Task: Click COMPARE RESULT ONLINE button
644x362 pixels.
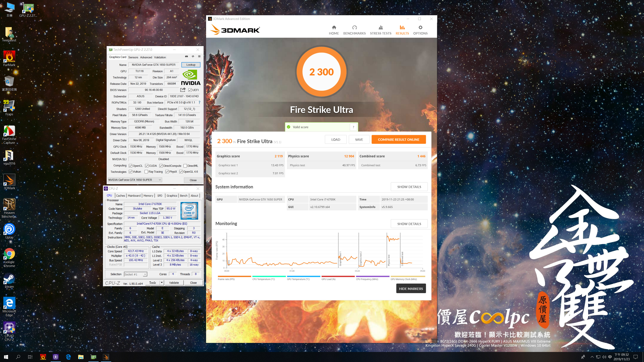Action: (398, 139)
